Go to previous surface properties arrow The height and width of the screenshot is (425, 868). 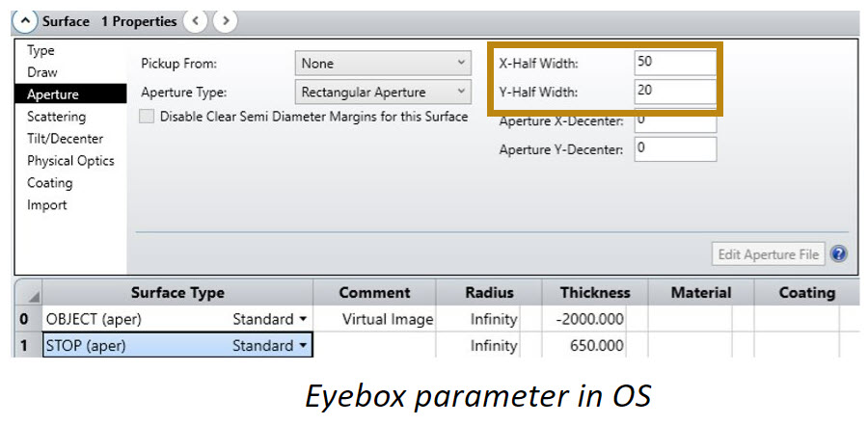click(x=195, y=21)
